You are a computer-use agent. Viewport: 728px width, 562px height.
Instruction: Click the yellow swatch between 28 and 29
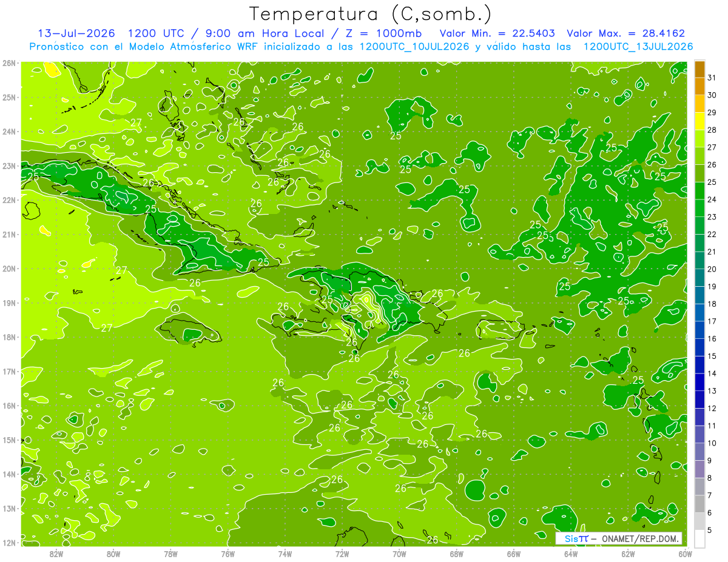tap(699, 122)
